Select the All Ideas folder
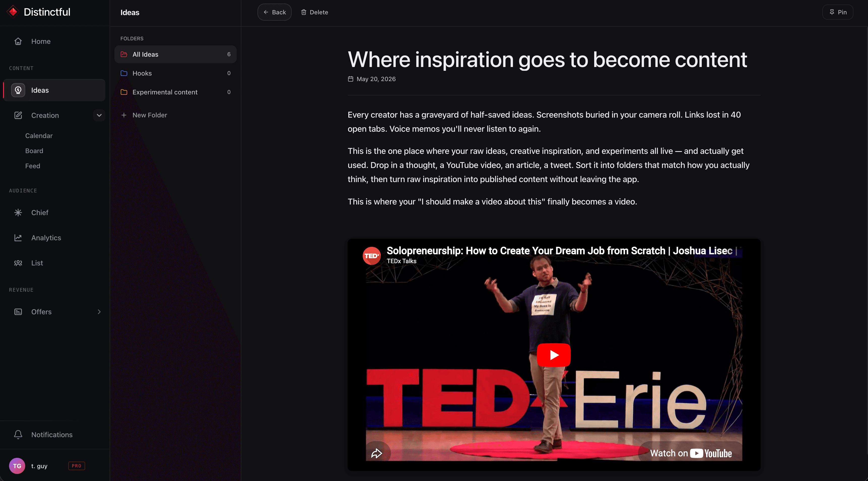Image resolution: width=868 pixels, height=481 pixels. [175, 54]
